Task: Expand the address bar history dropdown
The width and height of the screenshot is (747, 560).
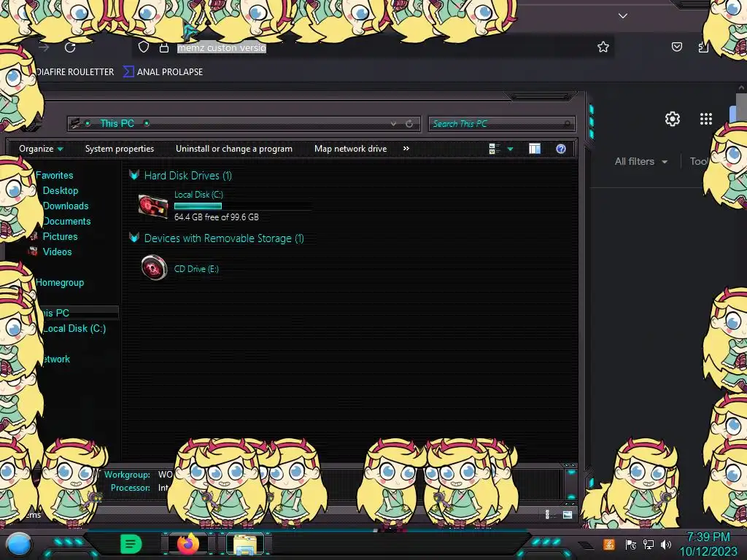Action: click(393, 124)
